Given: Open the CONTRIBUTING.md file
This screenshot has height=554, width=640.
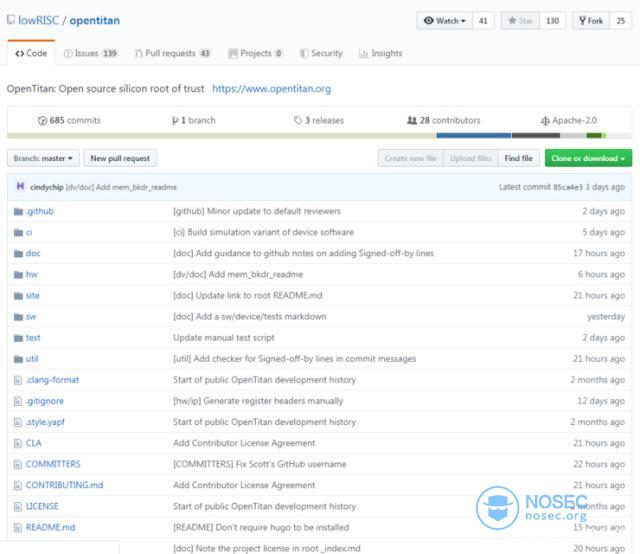Looking at the screenshot, I should point(64,485).
